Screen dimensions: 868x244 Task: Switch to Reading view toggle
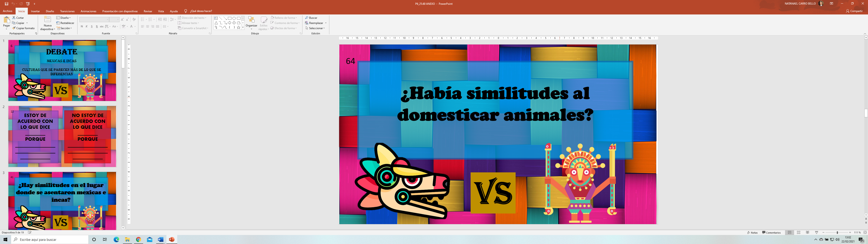(807, 232)
